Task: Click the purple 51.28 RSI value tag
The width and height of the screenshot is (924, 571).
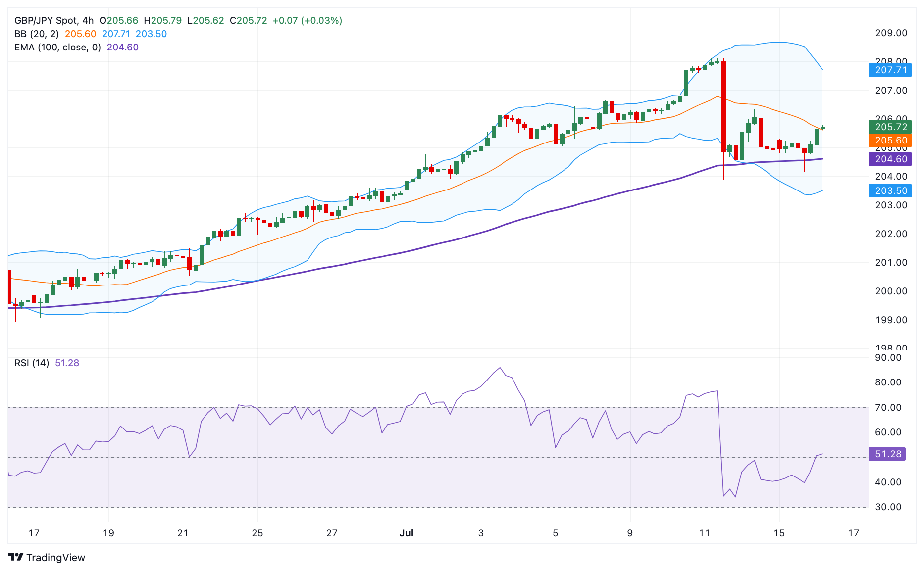Action: [x=887, y=454]
